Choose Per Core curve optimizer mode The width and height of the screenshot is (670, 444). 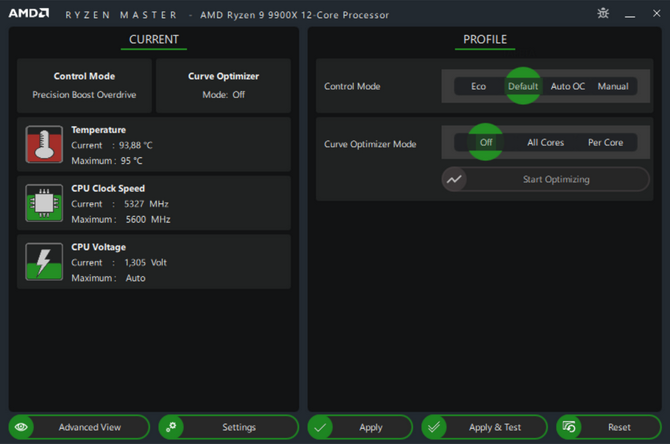(605, 142)
